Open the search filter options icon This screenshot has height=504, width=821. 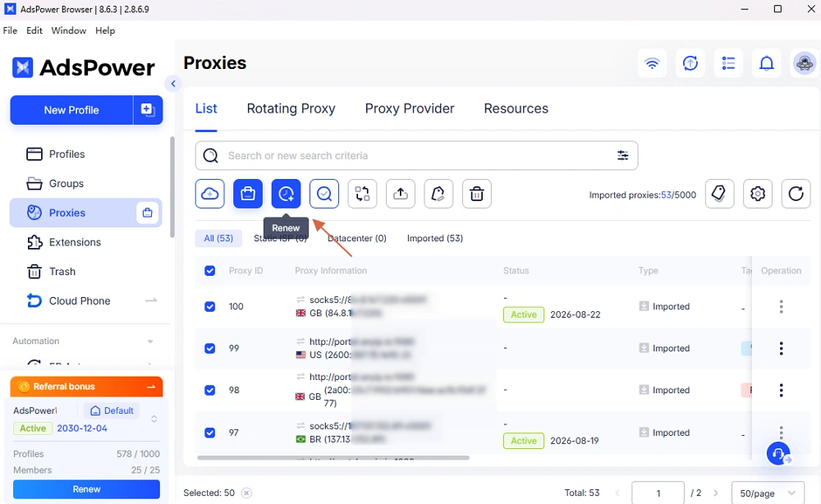(x=622, y=155)
